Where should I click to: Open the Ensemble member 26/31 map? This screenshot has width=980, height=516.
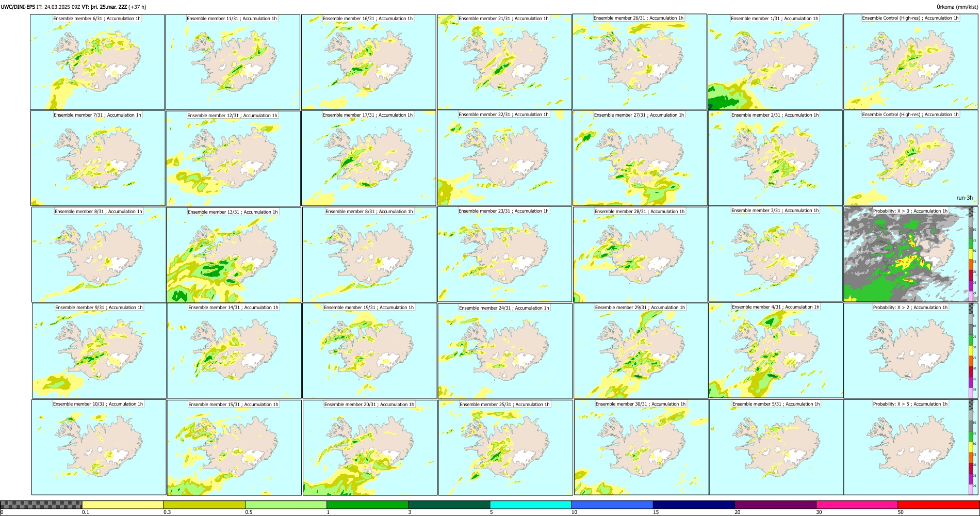point(640,62)
